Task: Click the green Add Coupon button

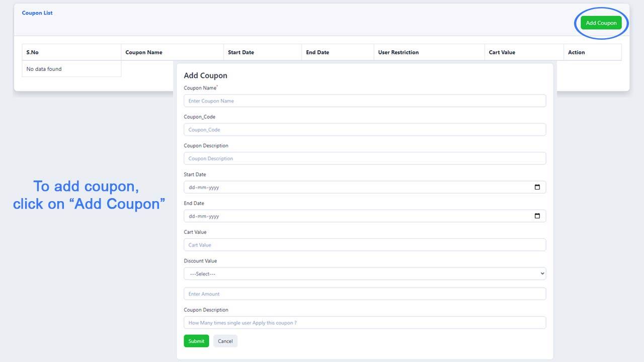Action: coord(601,23)
